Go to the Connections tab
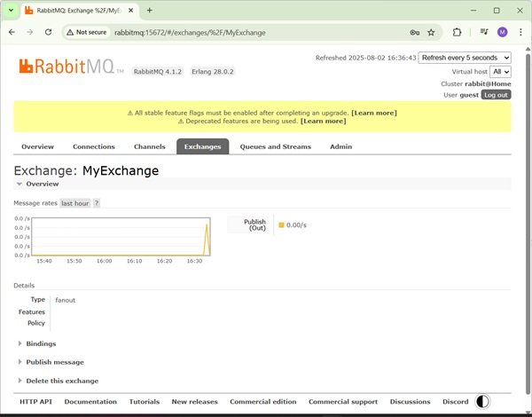This screenshot has height=417, width=532. tap(94, 146)
